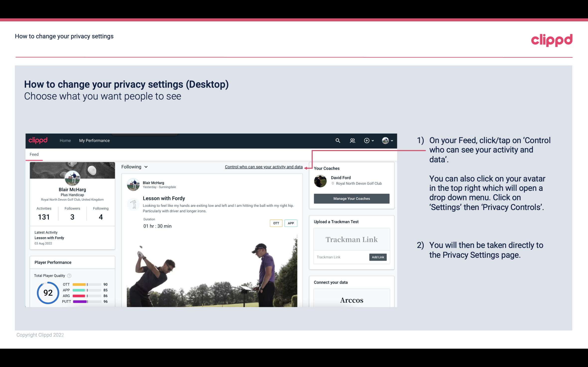This screenshot has width=588, height=367.
Task: Toggle the Feed view section
Action: tap(34, 154)
